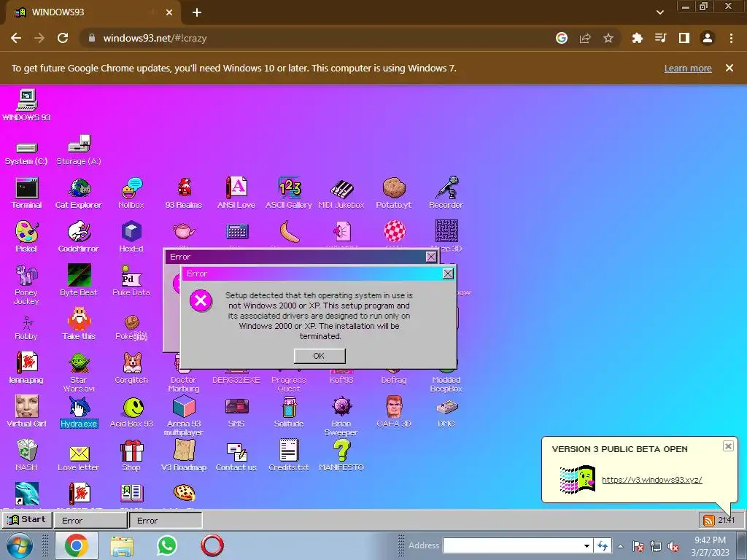Open the Terminal desktop icon
The width and height of the screenshot is (747, 560).
(x=27, y=192)
